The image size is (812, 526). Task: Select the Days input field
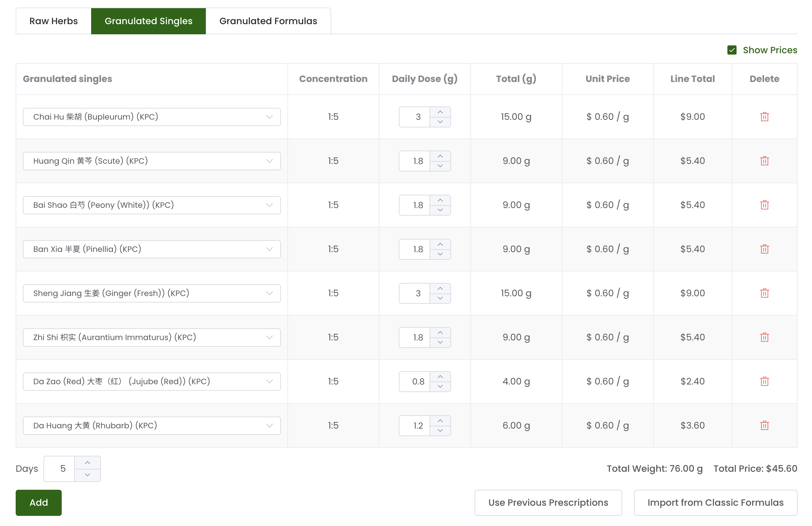[x=61, y=468]
